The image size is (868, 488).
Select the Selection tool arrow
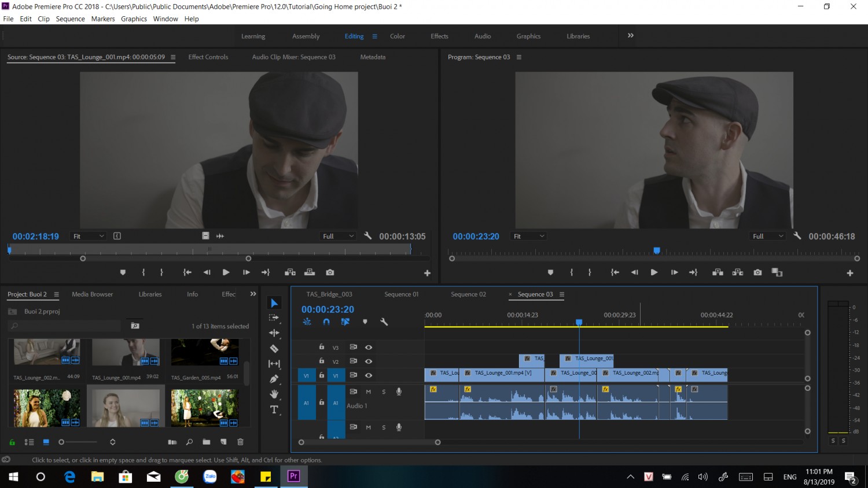274,303
